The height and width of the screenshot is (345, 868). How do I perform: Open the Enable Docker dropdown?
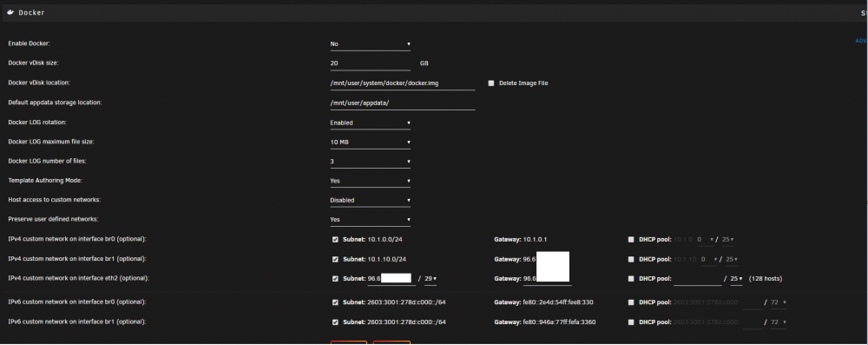(x=371, y=43)
